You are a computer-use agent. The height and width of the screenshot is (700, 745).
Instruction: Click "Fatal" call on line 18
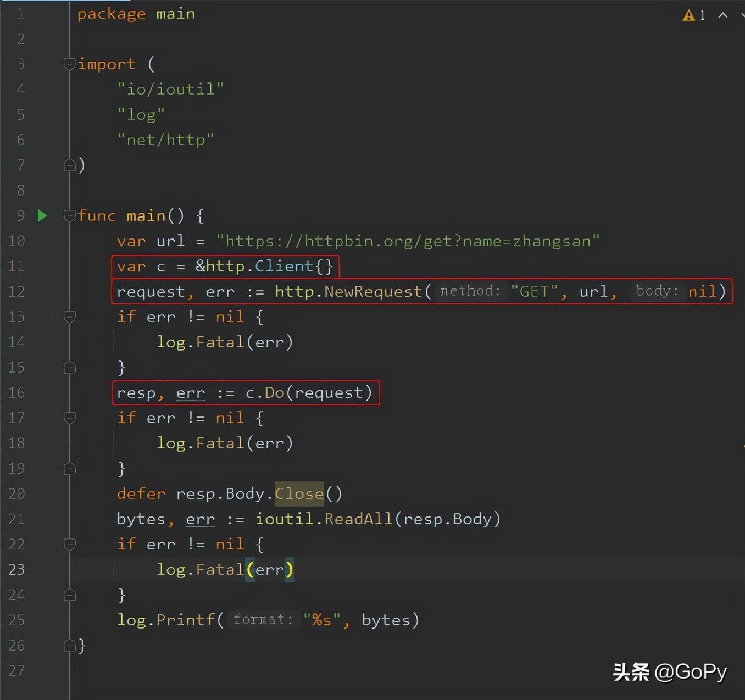tap(220, 443)
